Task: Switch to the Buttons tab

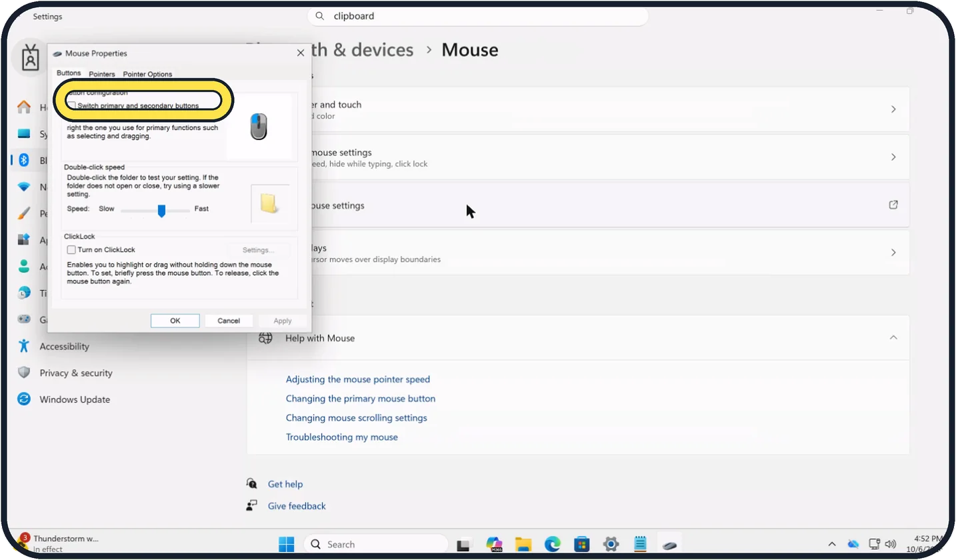Action: (x=69, y=73)
